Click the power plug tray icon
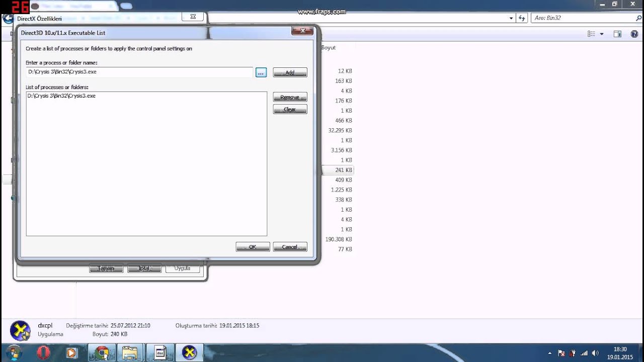 click(x=573, y=353)
